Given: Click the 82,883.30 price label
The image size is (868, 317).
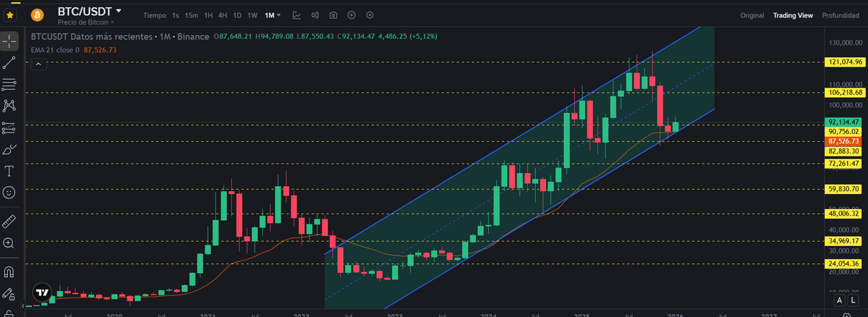Looking at the screenshot, I should pos(845,151).
